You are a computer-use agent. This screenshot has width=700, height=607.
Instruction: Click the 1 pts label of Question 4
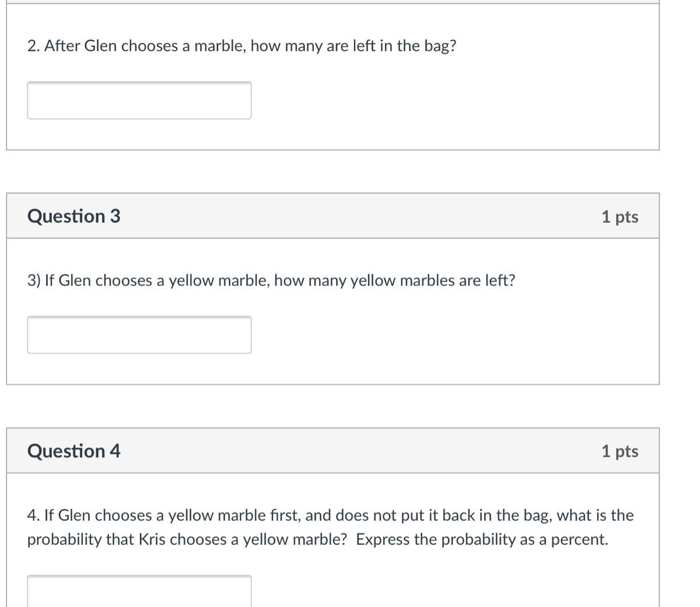click(x=619, y=451)
